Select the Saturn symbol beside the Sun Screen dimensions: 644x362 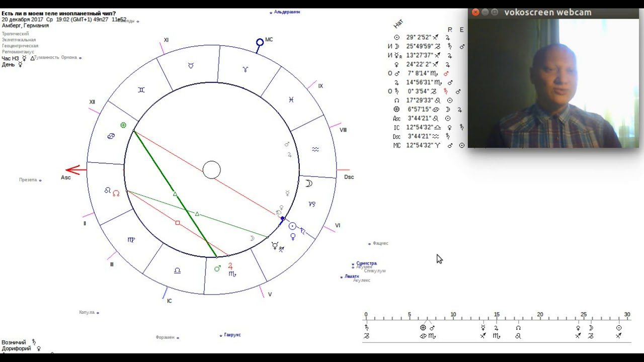pyautogui.click(x=302, y=232)
